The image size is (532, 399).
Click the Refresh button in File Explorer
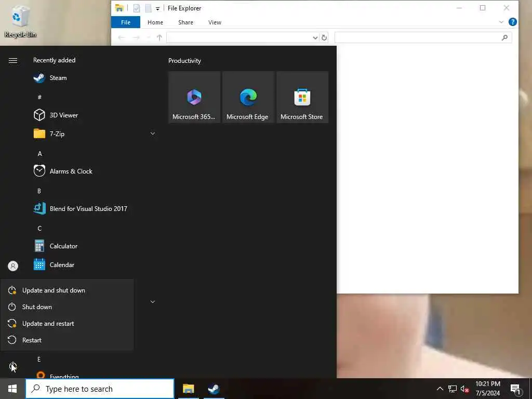click(324, 37)
